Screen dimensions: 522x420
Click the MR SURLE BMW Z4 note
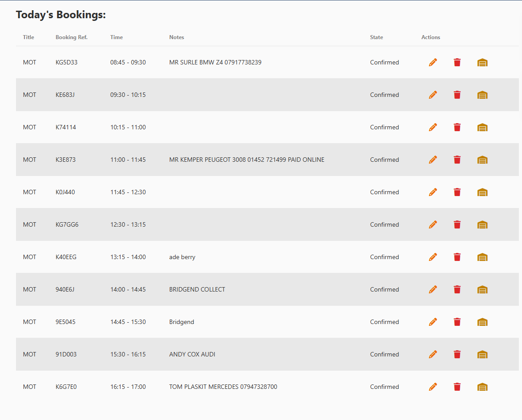click(x=215, y=62)
